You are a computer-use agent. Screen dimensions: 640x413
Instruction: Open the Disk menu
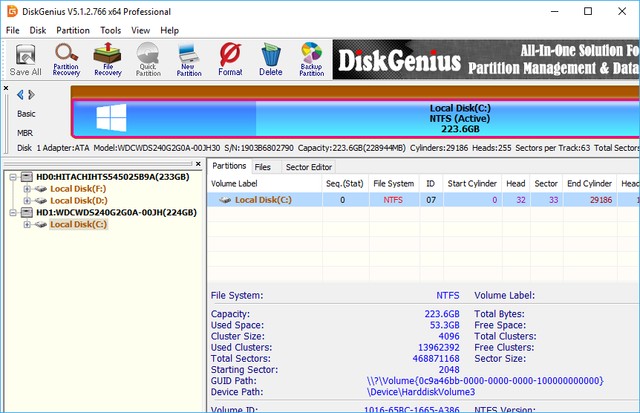click(x=38, y=30)
